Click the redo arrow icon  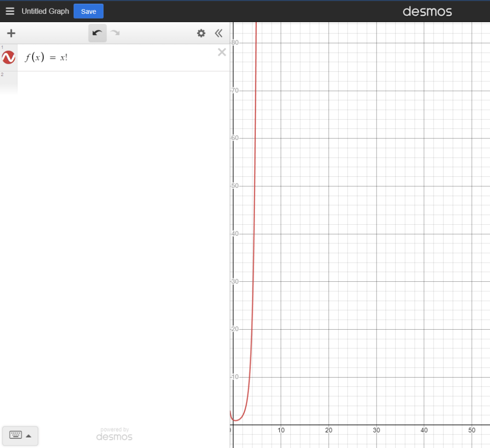point(115,33)
